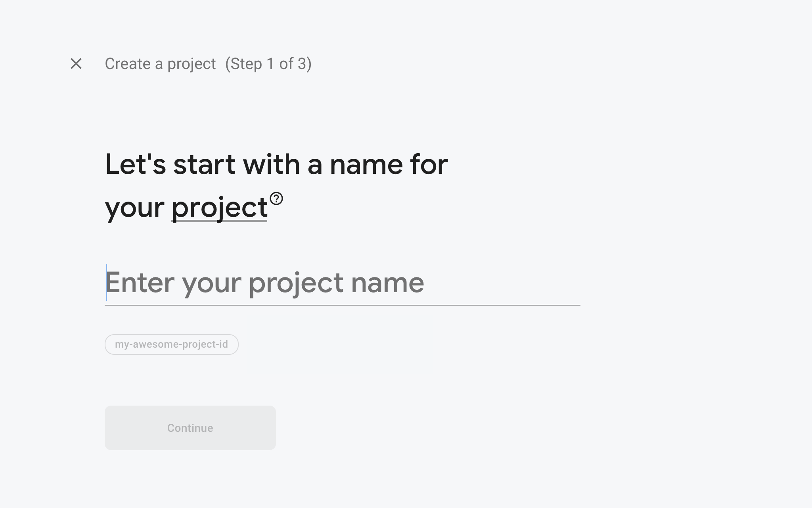Click the word "your" in the heading

[x=134, y=207]
